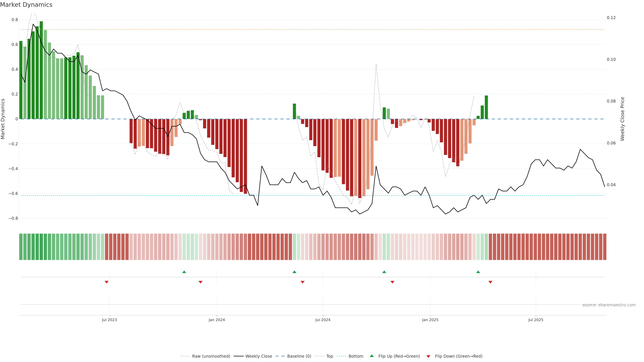Click the Market Dynamics chart title
The width and height of the screenshot is (644, 362).
[26, 5]
